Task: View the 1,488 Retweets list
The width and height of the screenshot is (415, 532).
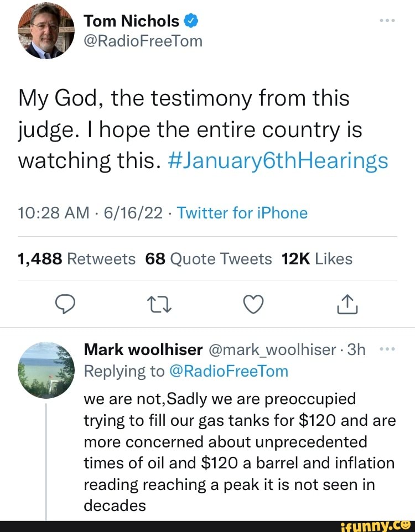Action: 76,258
